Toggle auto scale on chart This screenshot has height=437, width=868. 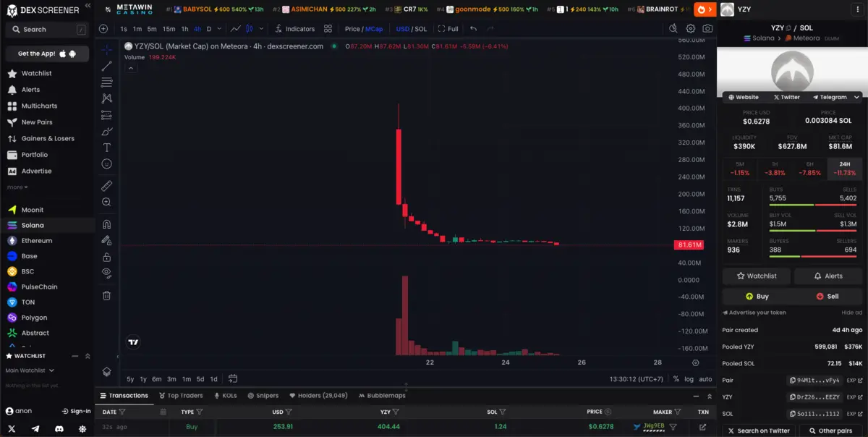pyautogui.click(x=705, y=378)
